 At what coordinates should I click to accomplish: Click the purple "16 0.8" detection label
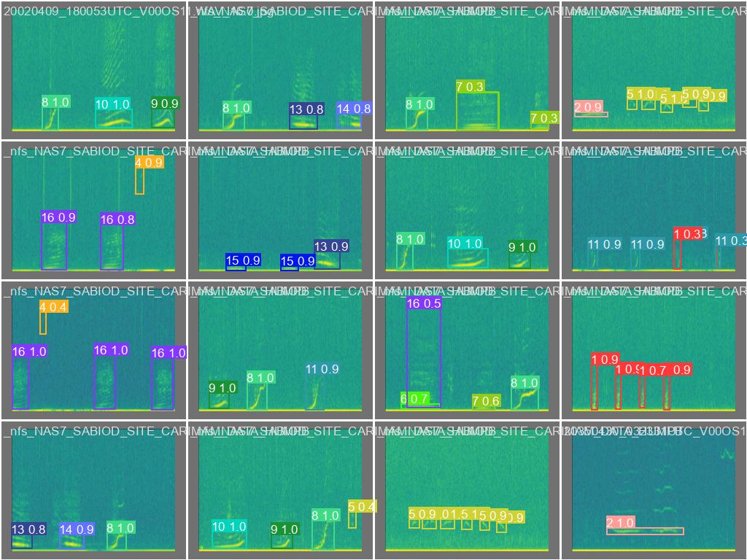pos(117,219)
